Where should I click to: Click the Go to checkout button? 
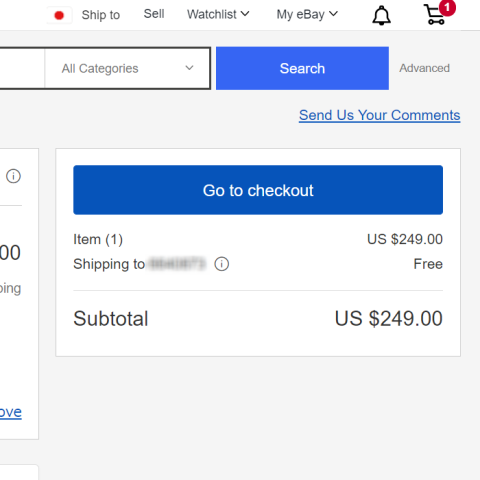click(x=258, y=190)
